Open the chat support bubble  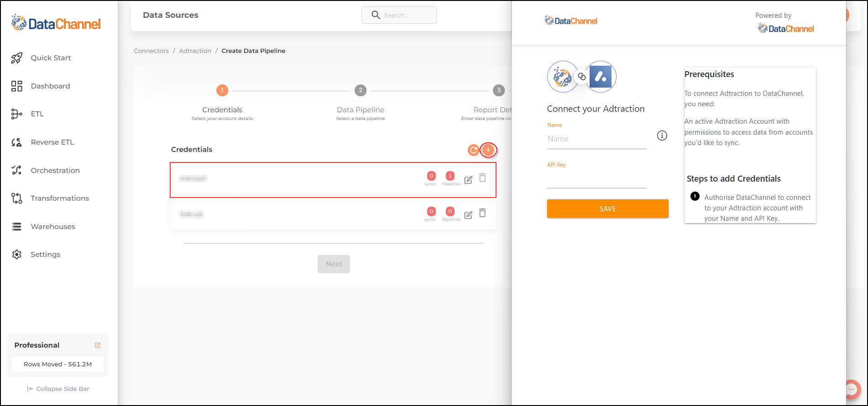tap(852, 389)
